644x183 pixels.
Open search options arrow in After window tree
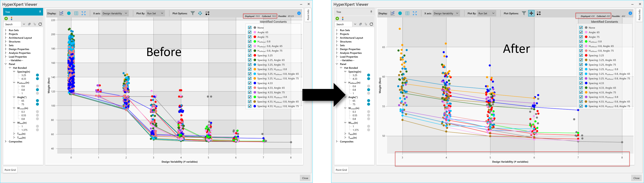click(x=355, y=24)
